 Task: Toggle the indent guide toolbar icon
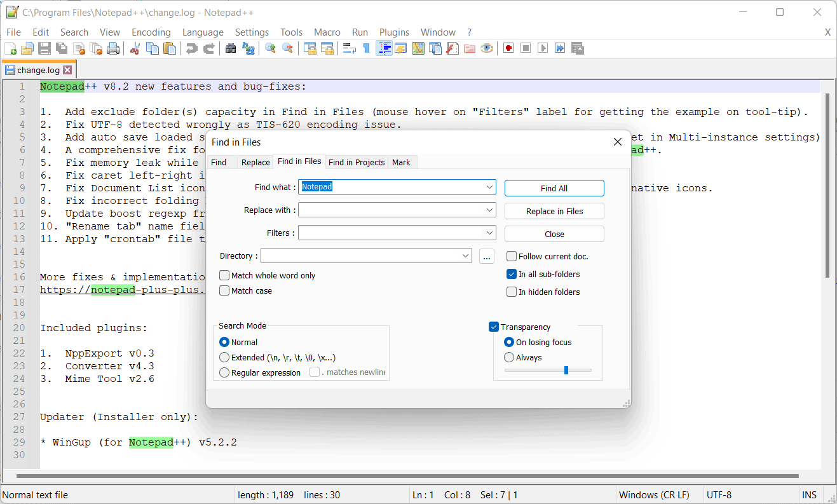384,48
